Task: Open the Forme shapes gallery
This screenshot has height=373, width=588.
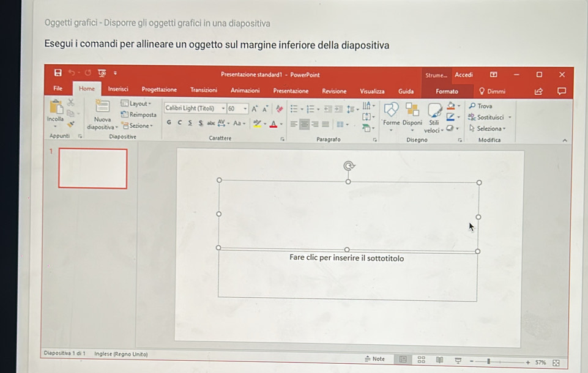Action: (391, 113)
